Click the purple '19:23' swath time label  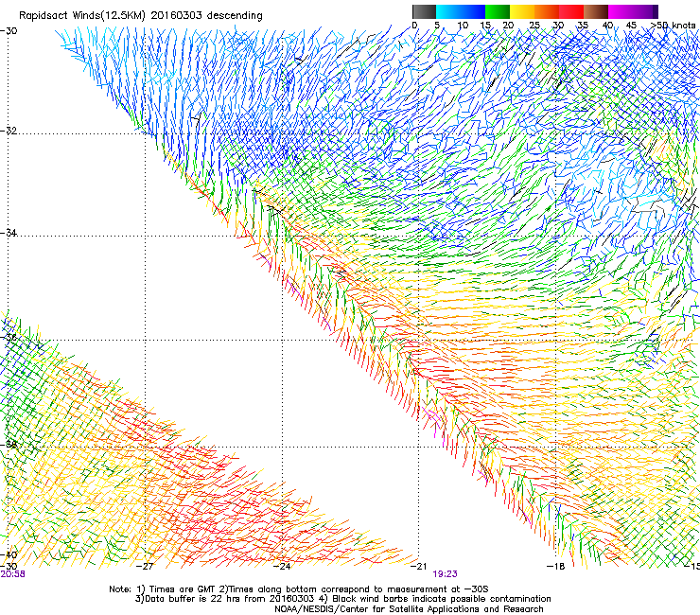[446, 574]
